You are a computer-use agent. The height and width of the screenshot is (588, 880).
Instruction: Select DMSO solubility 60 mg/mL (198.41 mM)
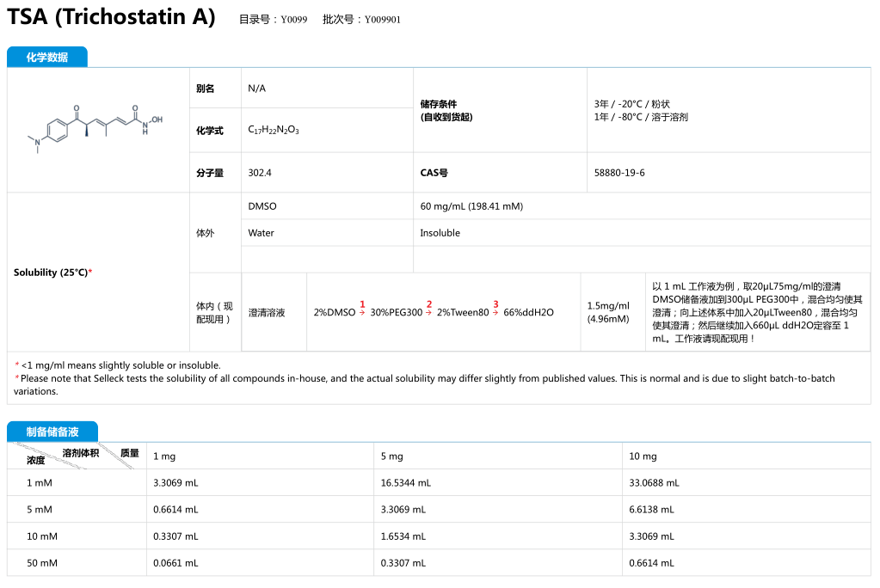[x=471, y=206]
